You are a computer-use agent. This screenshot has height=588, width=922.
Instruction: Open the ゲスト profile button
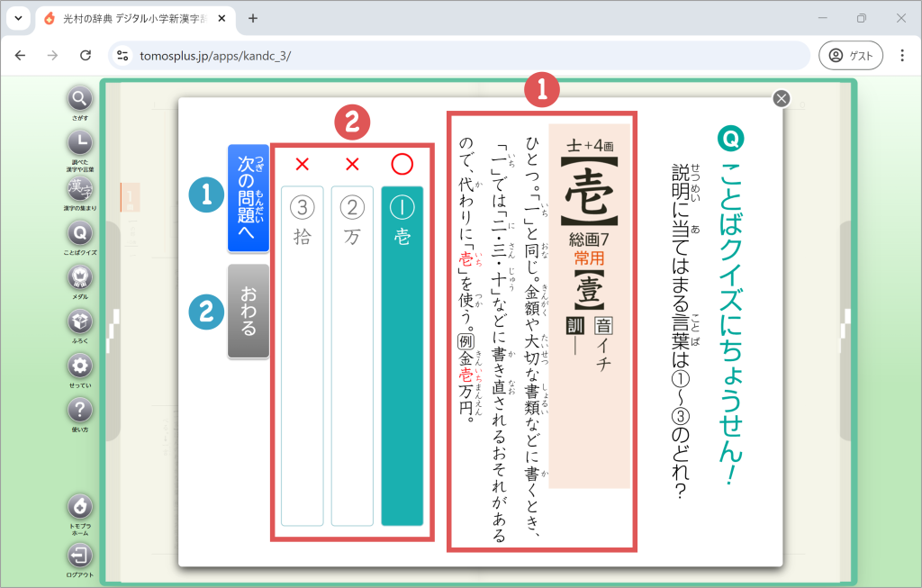coord(851,55)
